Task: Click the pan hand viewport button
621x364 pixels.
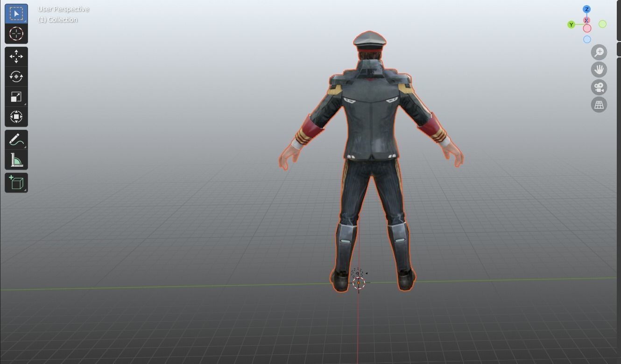Action: click(x=599, y=70)
